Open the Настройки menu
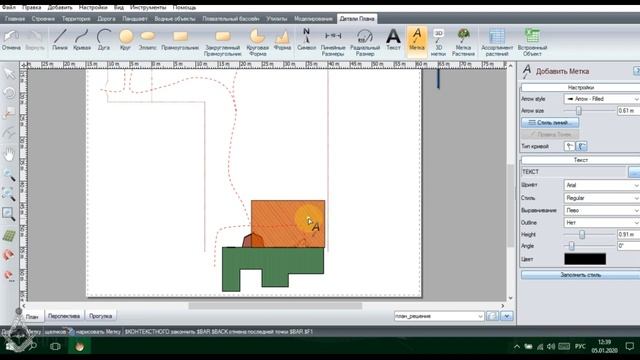The image size is (640, 360). tap(93, 7)
